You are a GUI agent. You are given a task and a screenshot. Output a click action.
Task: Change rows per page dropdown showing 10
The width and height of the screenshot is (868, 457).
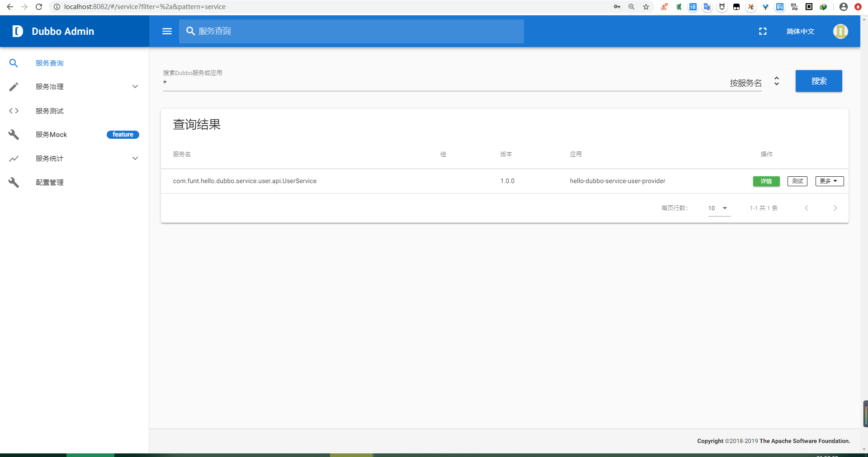pyautogui.click(x=719, y=208)
